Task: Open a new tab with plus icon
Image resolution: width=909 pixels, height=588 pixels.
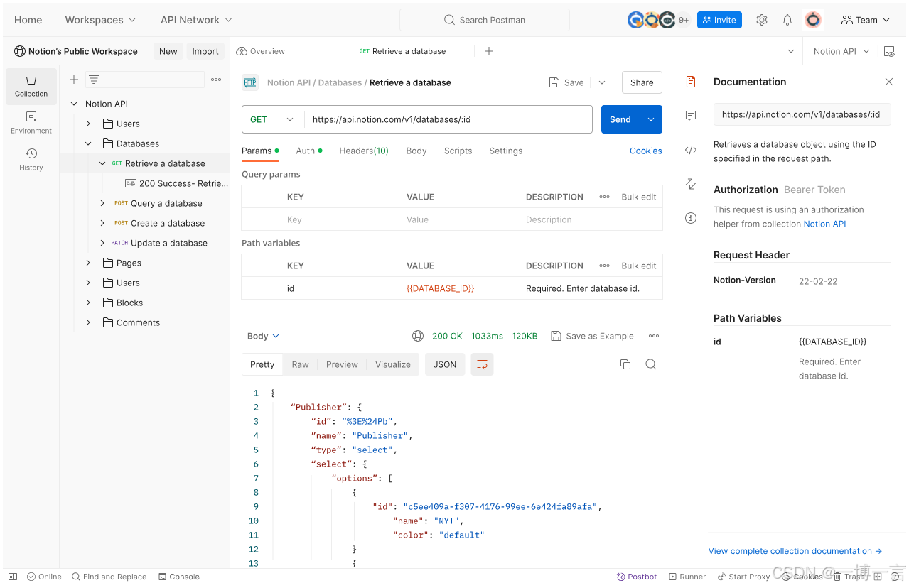Action: 489,51
